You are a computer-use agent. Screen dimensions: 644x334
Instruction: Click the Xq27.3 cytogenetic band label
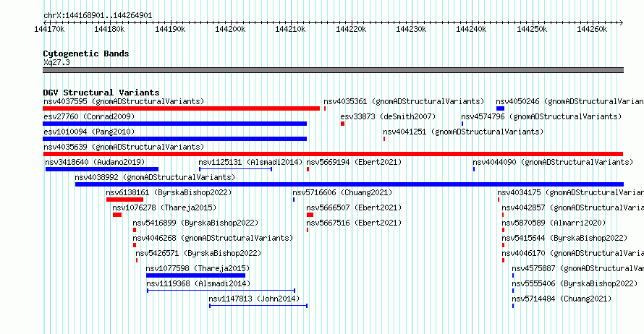coord(56,62)
